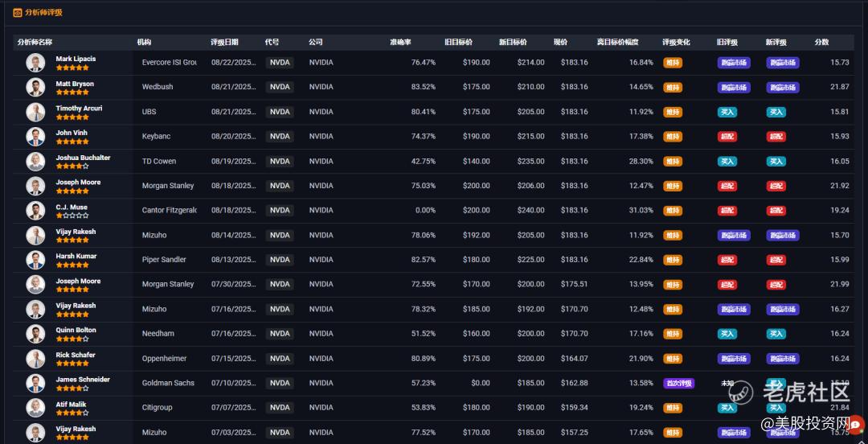Open analyst name James Schneider

(83, 380)
